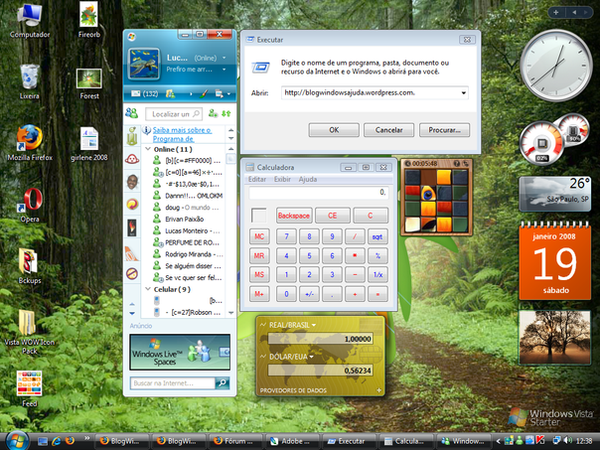Click the Messenger paintbrush color scheme icon
600x450 pixels.
204,94
